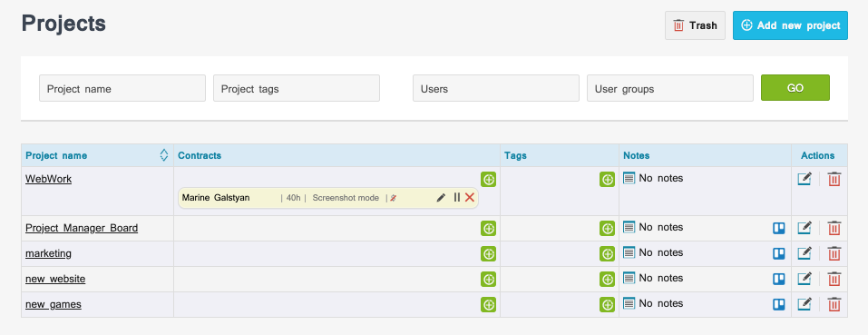Open notes icon for new_games

[x=629, y=303]
